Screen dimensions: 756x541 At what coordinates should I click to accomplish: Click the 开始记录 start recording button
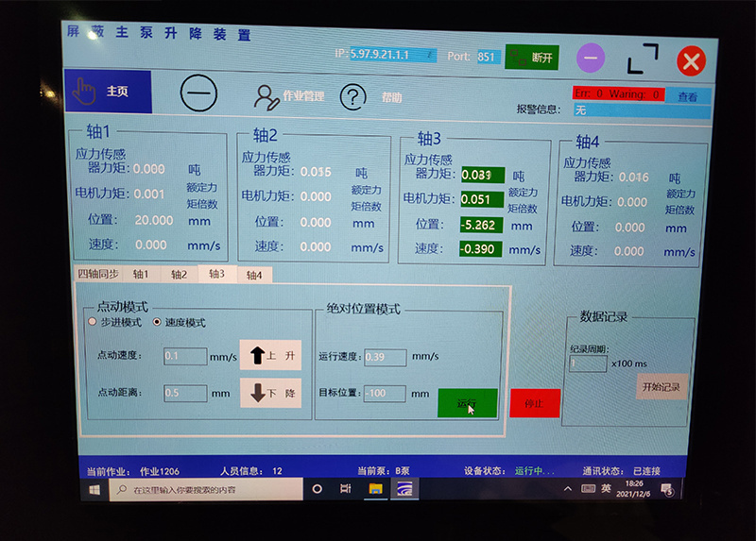(x=661, y=386)
